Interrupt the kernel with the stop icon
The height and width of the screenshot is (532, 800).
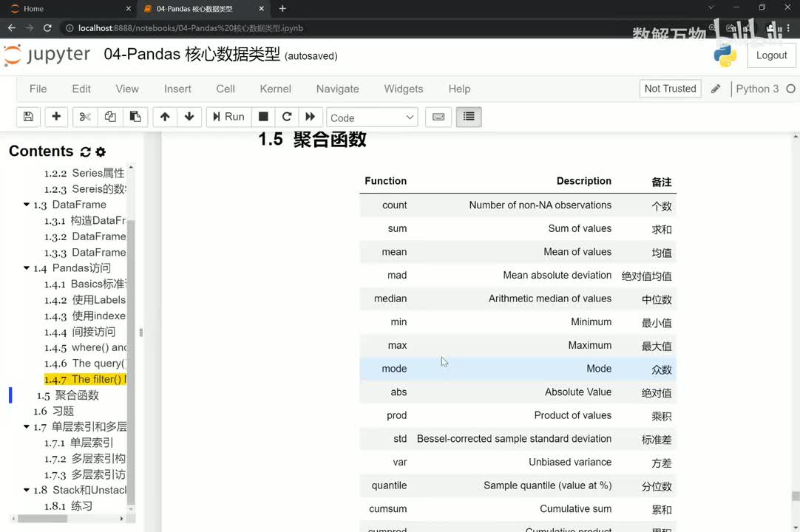263,117
